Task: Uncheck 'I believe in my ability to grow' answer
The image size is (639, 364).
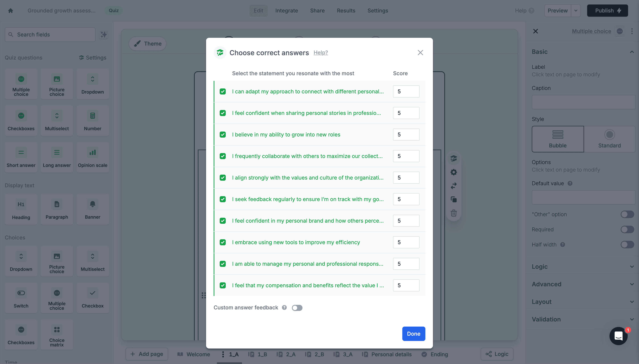Action: pos(223,135)
